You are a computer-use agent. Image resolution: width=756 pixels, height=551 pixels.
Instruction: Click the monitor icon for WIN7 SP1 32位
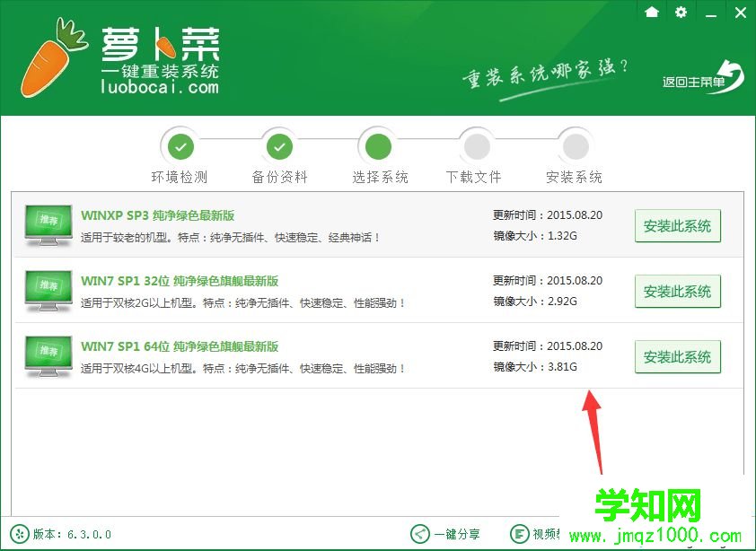pyautogui.click(x=48, y=291)
